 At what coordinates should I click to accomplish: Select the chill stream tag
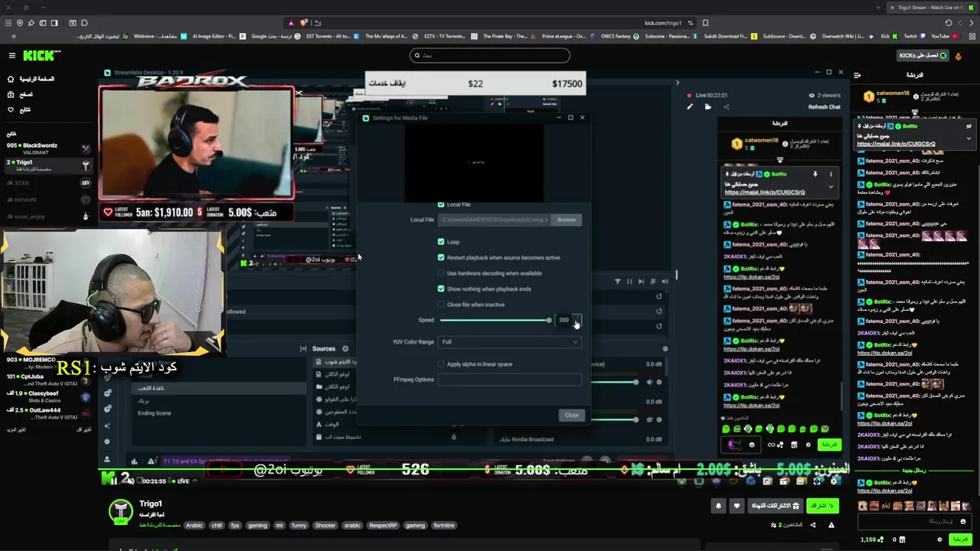(x=217, y=526)
